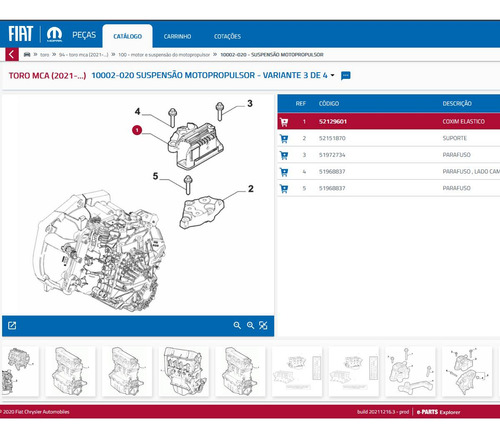Open first partially visible engine thumbnail
Viewport: 500px width, 439px height.
coord(19,371)
